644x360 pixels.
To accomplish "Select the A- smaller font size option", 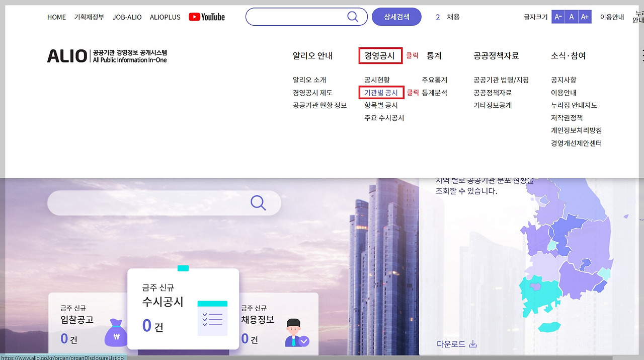I will click(x=557, y=17).
